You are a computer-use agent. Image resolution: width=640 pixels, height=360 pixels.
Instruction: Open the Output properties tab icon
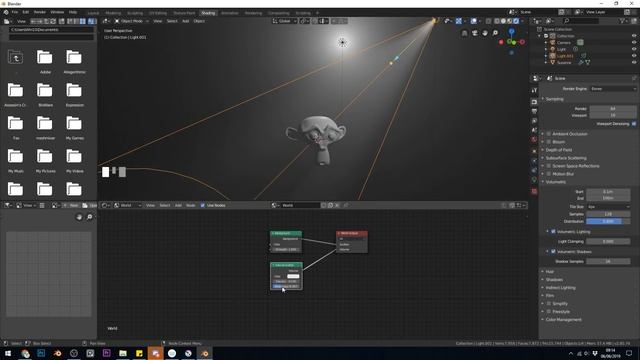tap(534, 111)
